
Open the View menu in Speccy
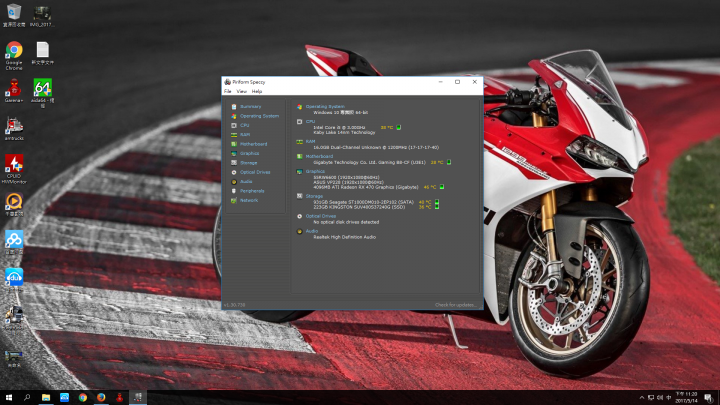coord(242,91)
